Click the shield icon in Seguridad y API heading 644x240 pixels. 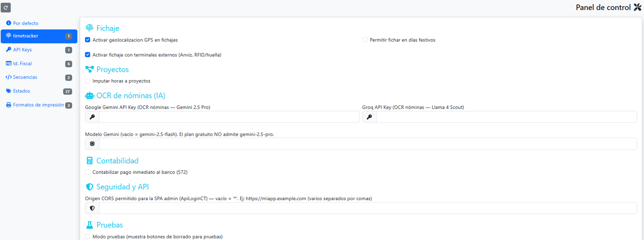click(89, 187)
